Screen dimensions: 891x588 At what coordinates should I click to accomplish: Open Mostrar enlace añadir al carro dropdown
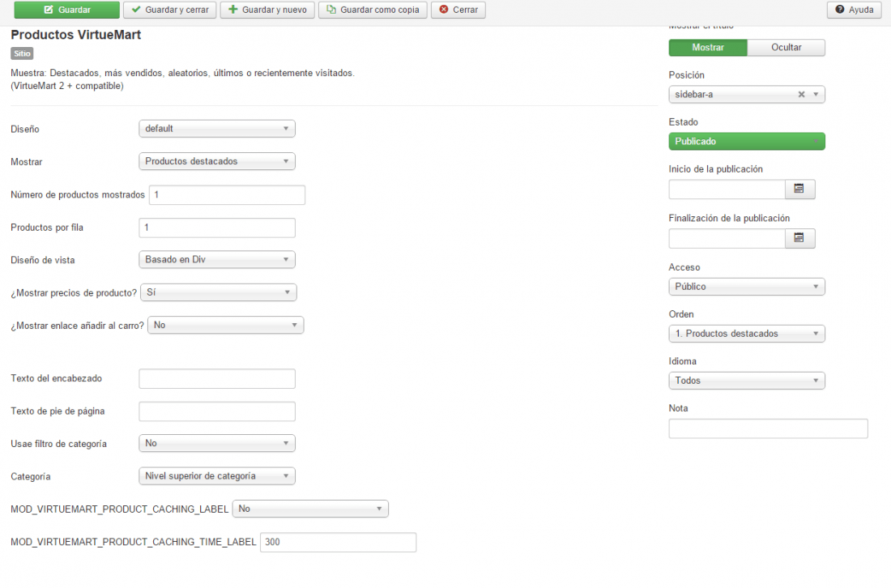[x=226, y=326]
